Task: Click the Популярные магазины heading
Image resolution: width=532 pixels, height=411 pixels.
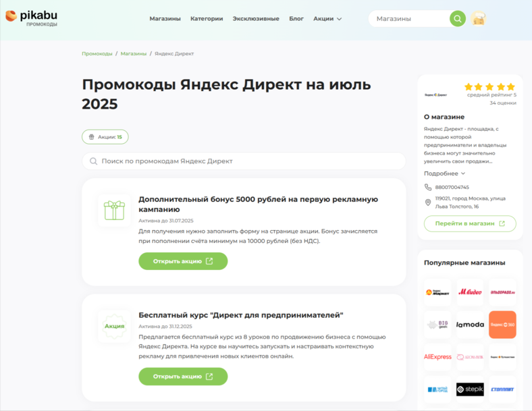Action: click(464, 263)
